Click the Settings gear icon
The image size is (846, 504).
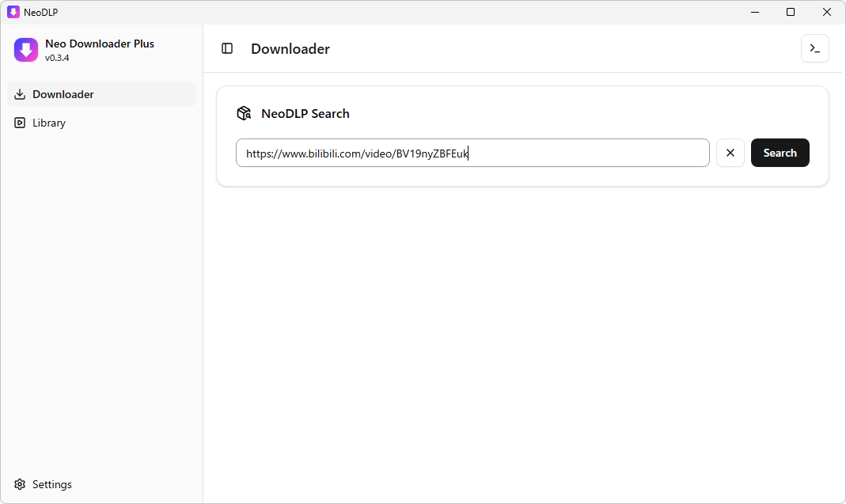click(x=21, y=484)
